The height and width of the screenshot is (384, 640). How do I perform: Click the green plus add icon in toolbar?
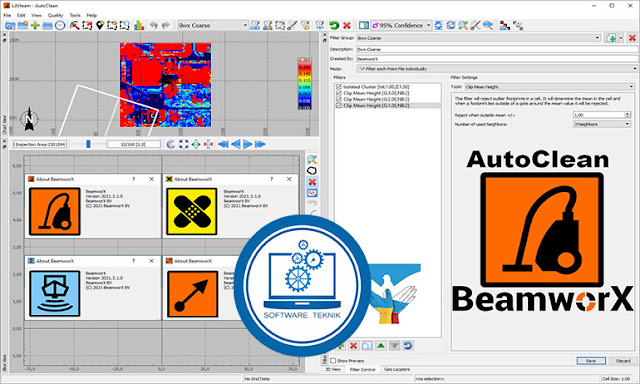[35, 25]
